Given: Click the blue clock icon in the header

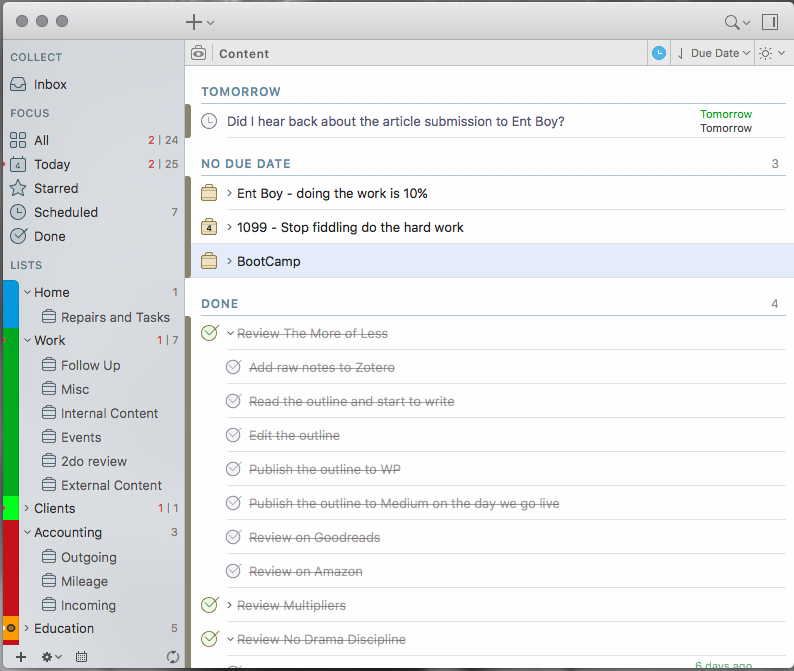Looking at the screenshot, I should pyautogui.click(x=659, y=53).
